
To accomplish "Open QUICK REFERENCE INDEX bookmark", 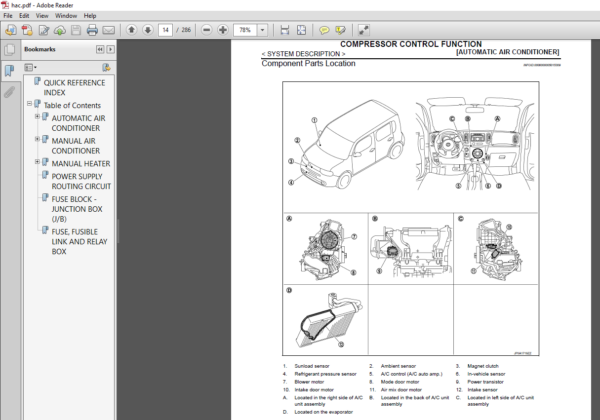I will click(x=74, y=88).
